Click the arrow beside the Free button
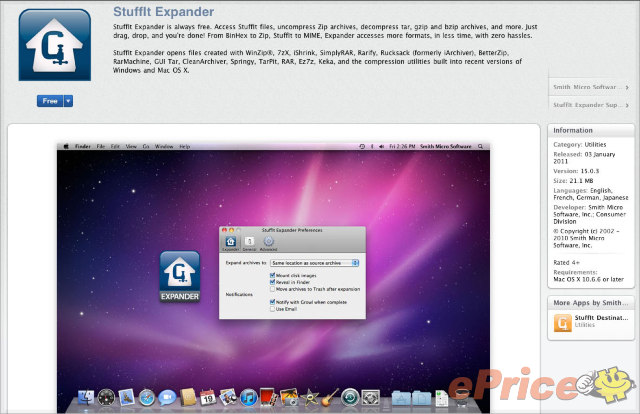 click(x=68, y=101)
